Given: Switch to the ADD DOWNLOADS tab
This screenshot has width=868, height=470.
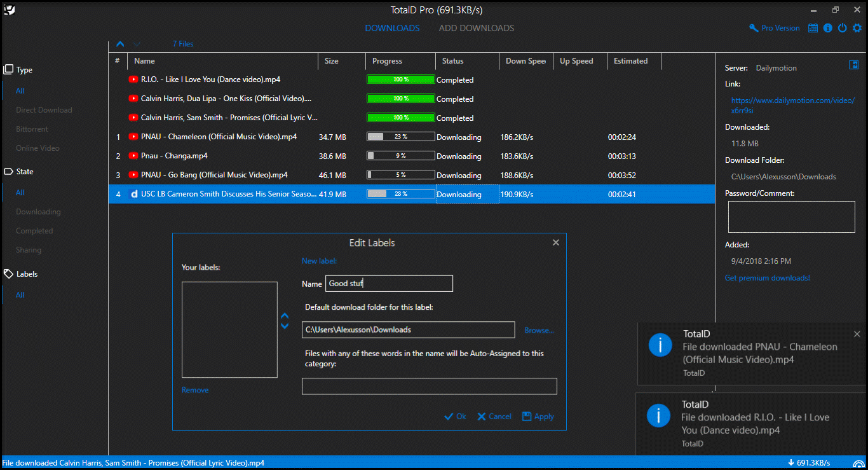Looking at the screenshot, I should click(x=477, y=28).
